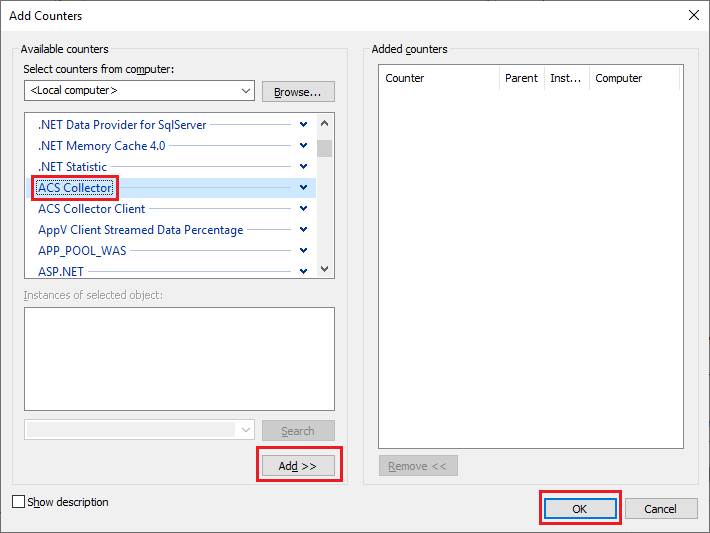The height and width of the screenshot is (533, 710).
Task: Click the counter list scroll down arrow
Action: pyautogui.click(x=324, y=269)
